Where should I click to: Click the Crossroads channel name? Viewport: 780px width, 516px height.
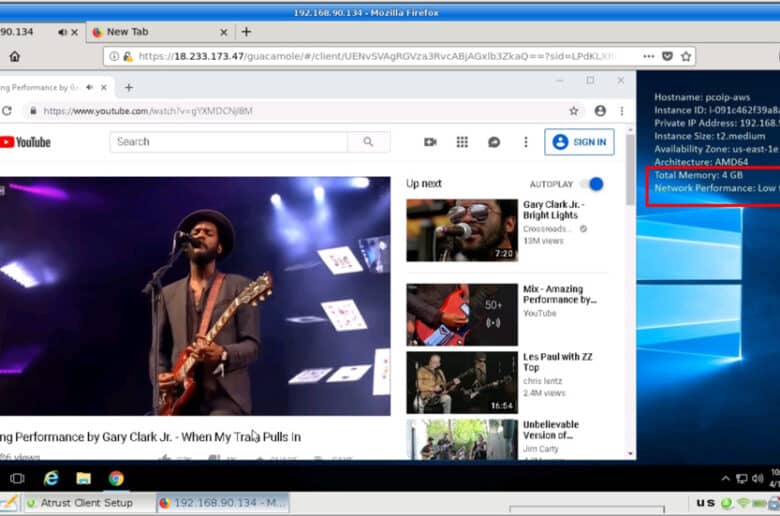pyautogui.click(x=545, y=229)
